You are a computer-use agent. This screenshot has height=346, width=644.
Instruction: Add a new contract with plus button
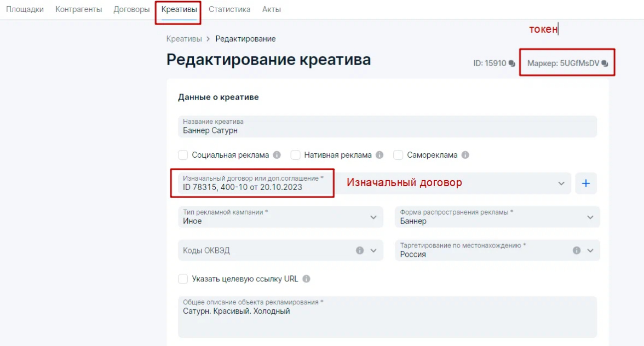click(586, 183)
